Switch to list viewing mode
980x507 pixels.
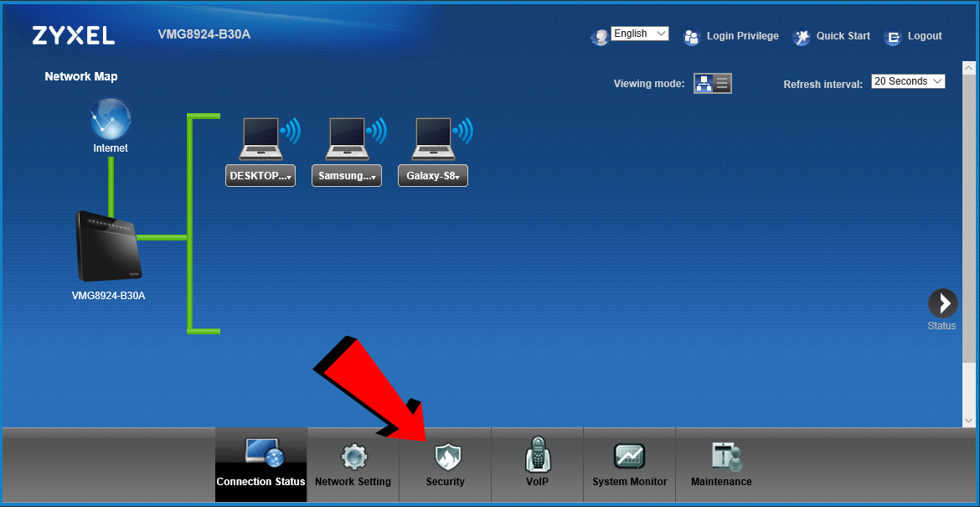point(723,83)
